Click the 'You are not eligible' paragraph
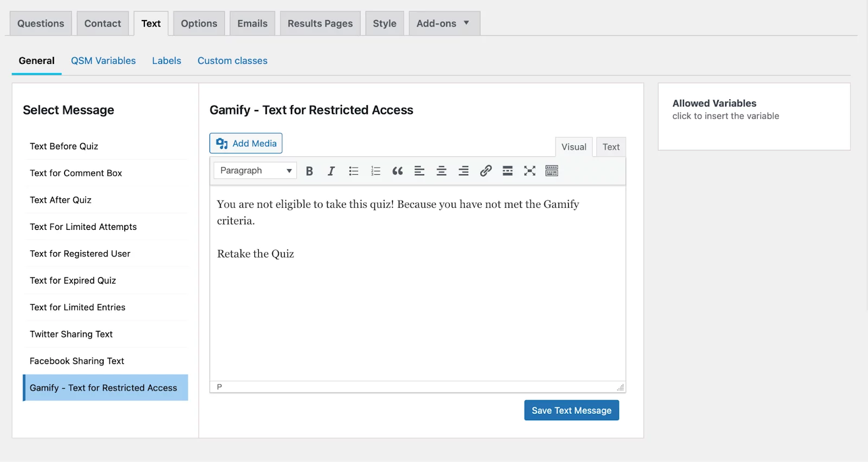Viewport: 868px width, 462px height. point(398,213)
